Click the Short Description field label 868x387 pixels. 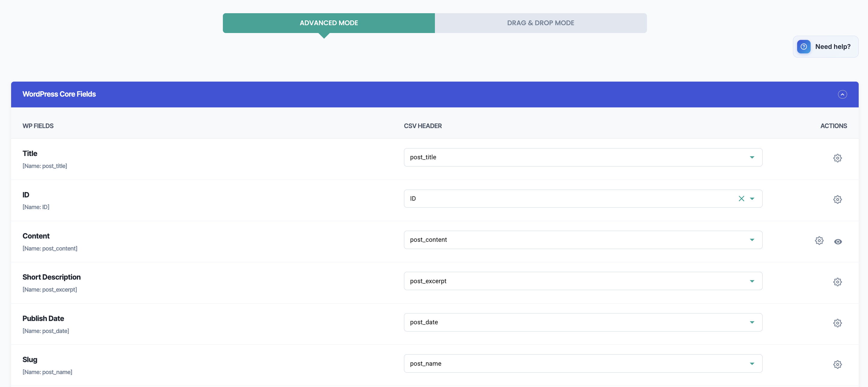coord(52,277)
